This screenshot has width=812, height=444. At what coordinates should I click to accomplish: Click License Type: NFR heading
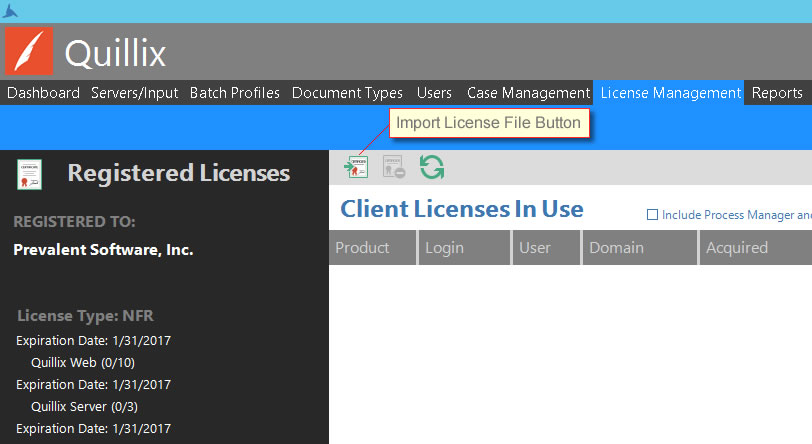pyautogui.click(x=85, y=316)
